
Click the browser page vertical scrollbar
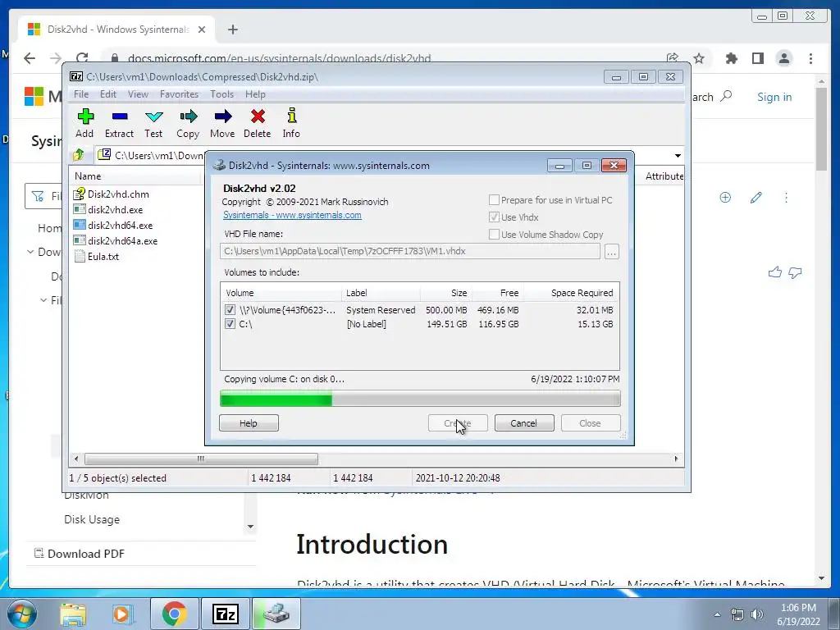point(821,129)
